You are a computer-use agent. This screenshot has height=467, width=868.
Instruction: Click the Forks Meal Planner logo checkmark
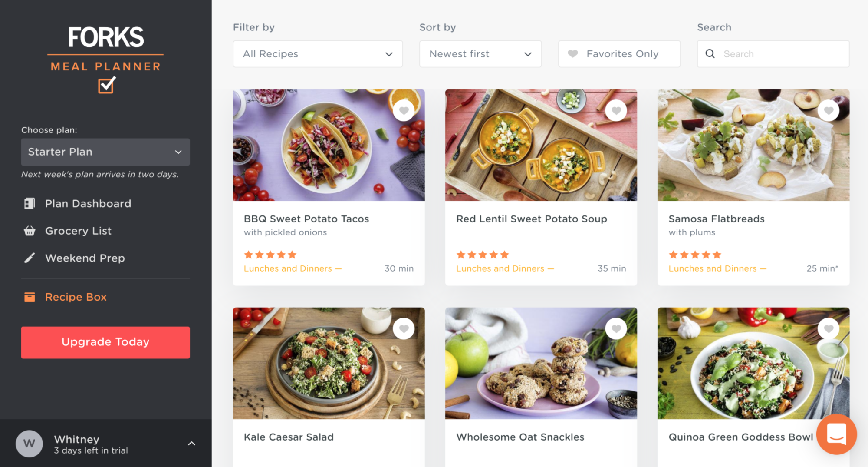(x=105, y=85)
